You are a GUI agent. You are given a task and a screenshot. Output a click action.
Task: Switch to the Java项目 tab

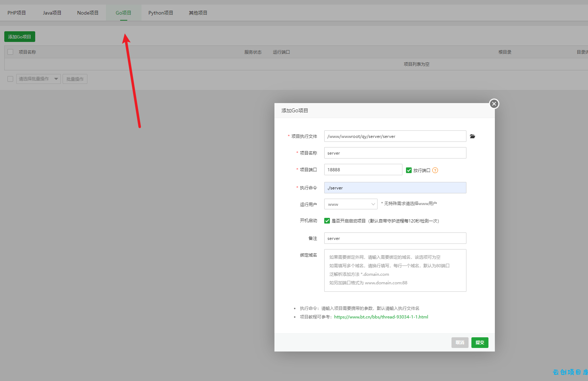52,13
